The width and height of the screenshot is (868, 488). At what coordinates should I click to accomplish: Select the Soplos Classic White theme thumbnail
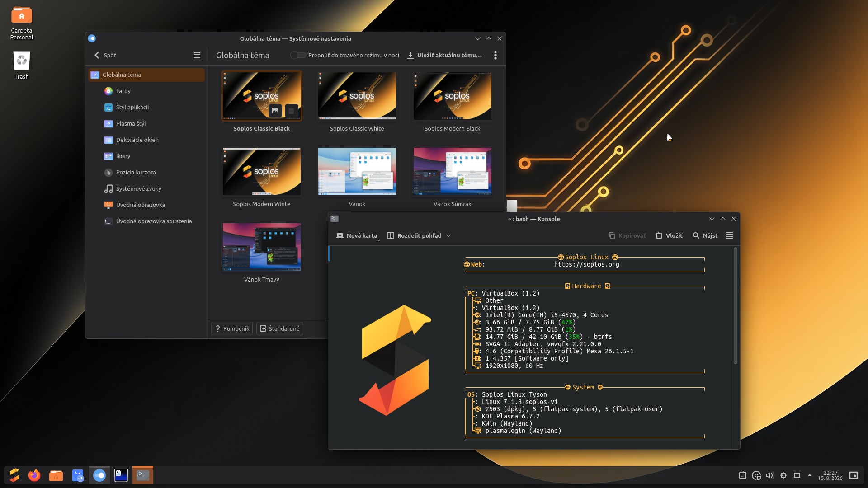357,96
